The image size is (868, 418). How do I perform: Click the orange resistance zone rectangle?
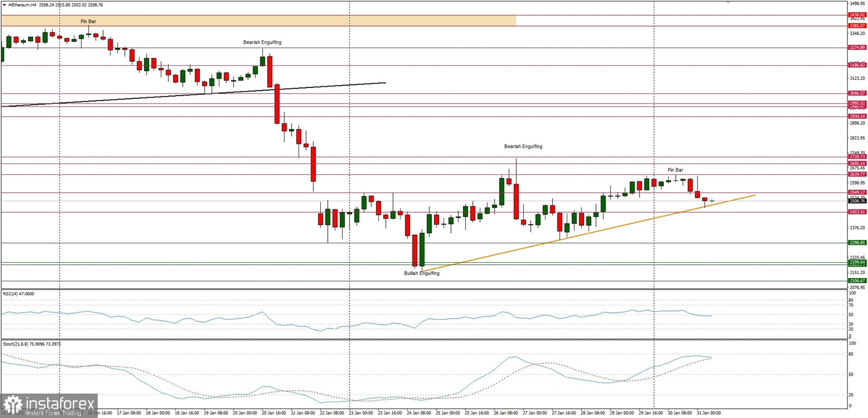click(258, 21)
